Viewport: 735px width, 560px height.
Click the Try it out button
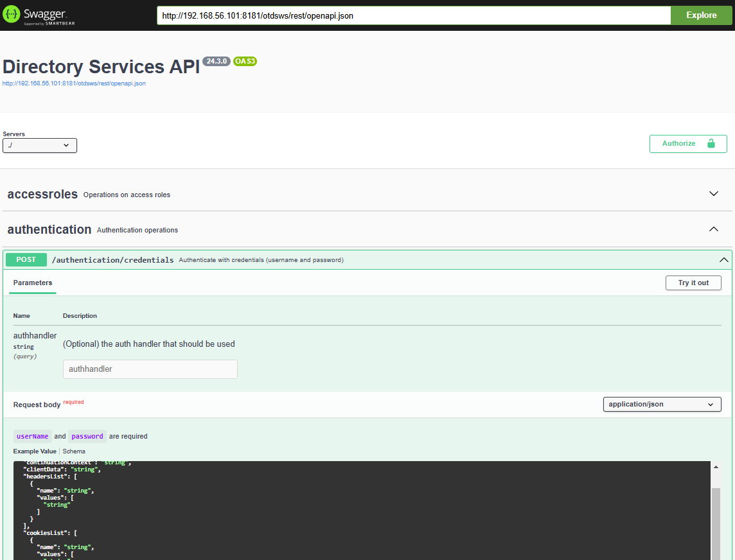pos(693,283)
